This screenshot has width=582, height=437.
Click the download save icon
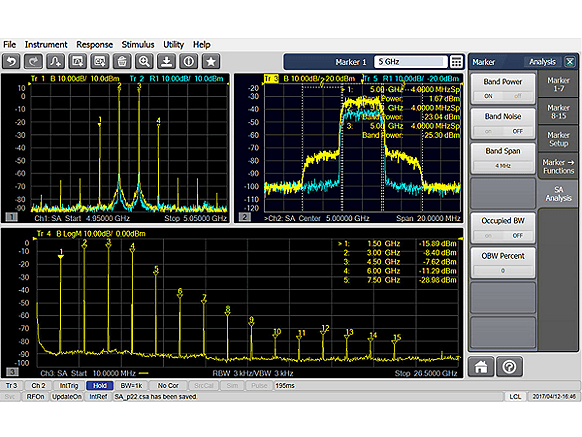pos(166,61)
